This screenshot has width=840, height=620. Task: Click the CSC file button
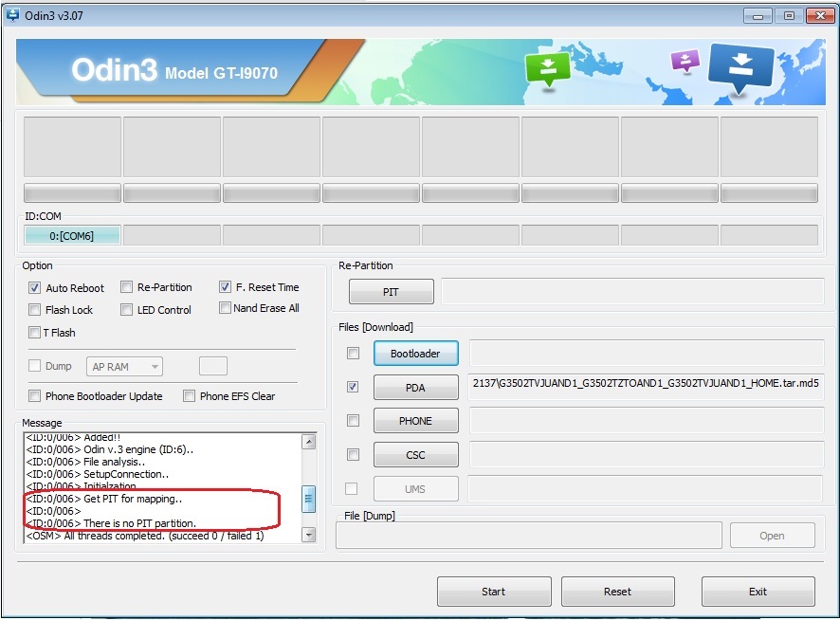click(415, 455)
